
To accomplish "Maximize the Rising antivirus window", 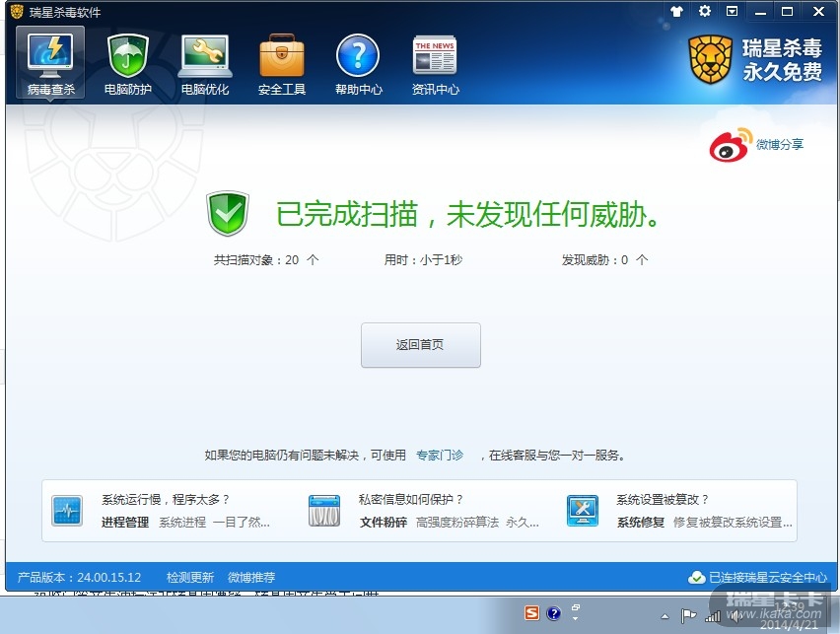I will click(787, 11).
